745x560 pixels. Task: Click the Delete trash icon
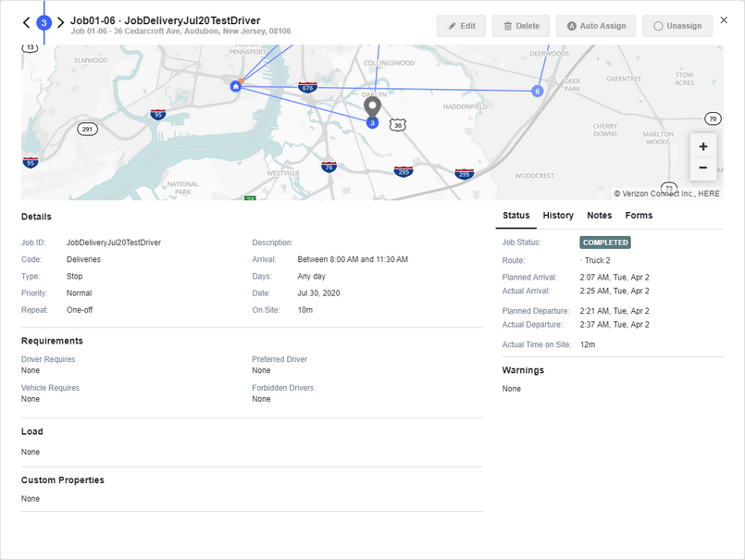point(507,26)
